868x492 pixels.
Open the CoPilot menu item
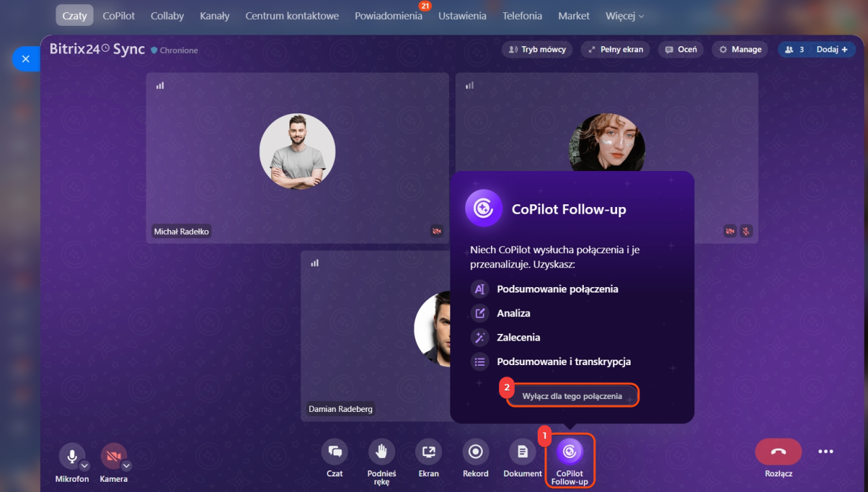tap(119, 16)
